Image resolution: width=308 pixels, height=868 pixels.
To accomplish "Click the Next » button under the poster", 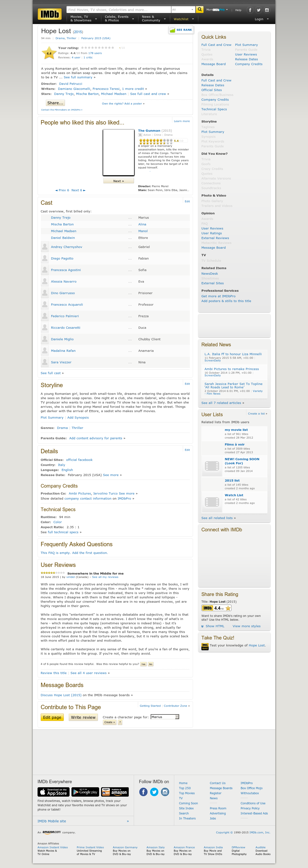I will click(118, 181).
